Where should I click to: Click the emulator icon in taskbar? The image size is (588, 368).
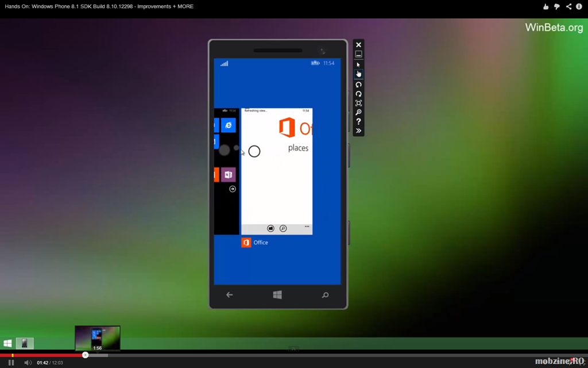click(x=25, y=343)
